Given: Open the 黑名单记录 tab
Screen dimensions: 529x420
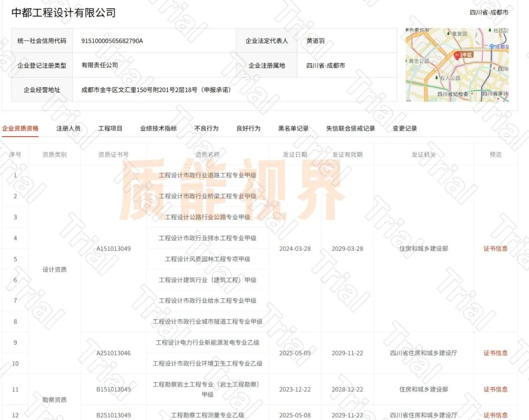Looking at the screenshot, I should coord(293,129).
